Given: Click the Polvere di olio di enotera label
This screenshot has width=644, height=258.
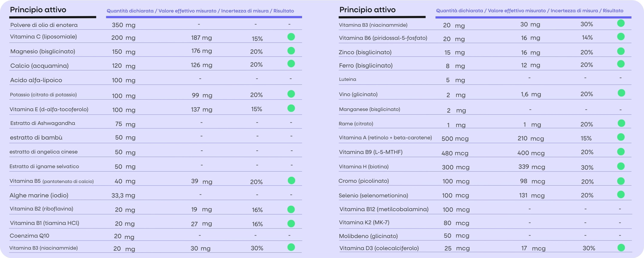Looking at the screenshot, I should [44, 25].
